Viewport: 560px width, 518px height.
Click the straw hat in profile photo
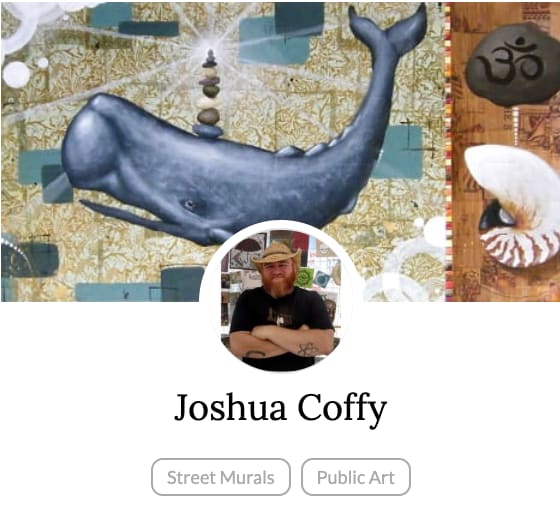pos(277,253)
